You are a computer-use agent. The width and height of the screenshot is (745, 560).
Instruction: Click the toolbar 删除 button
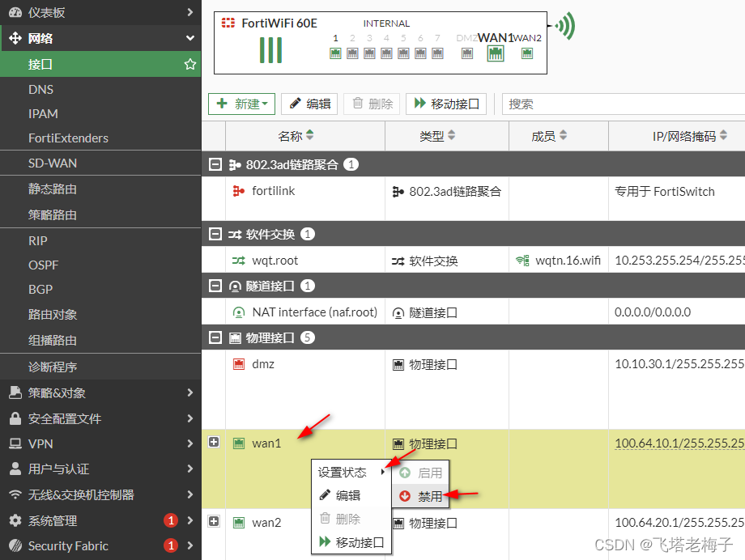(372, 104)
